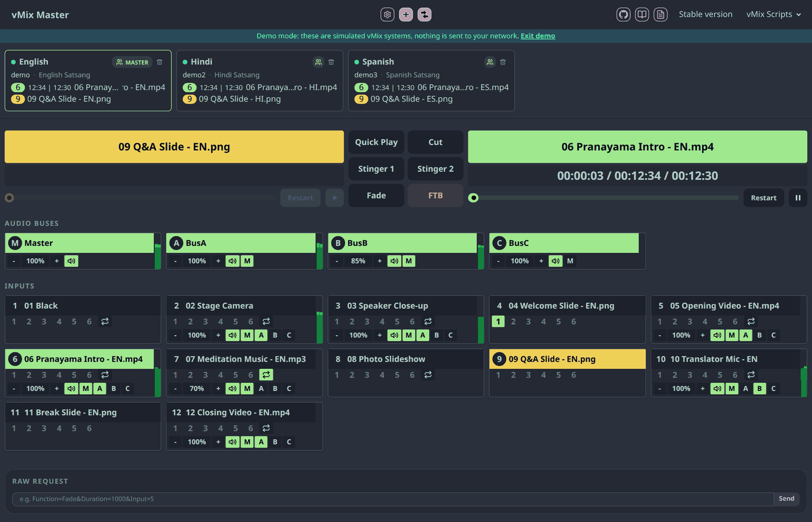Click the yellow 09 Q&A Slide preview title
The height and width of the screenshot is (522, 812).
click(x=174, y=147)
